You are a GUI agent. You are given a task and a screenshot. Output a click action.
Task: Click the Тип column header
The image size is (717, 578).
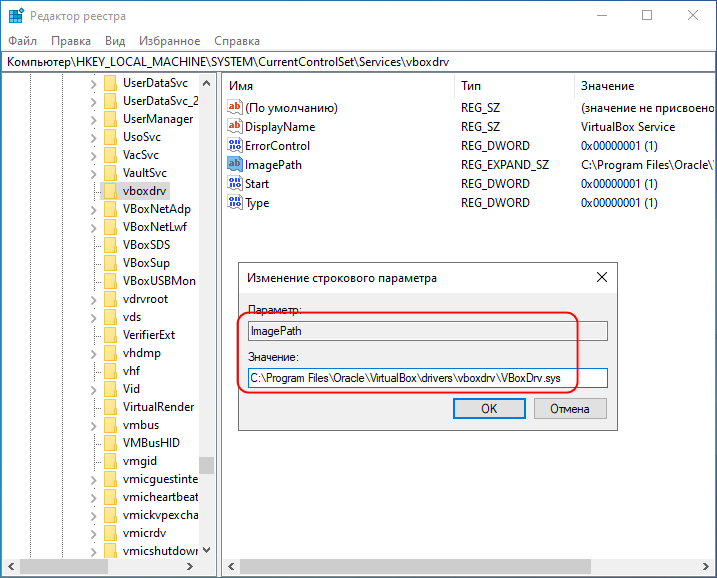point(514,86)
